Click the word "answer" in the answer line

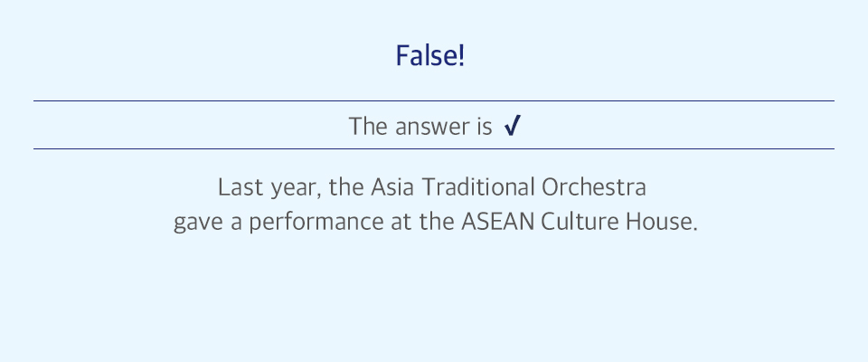(430, 128)
